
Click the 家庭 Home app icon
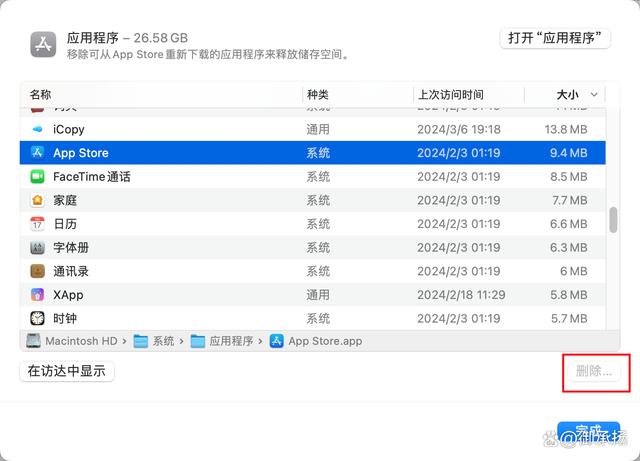click(x=37, y=200)
